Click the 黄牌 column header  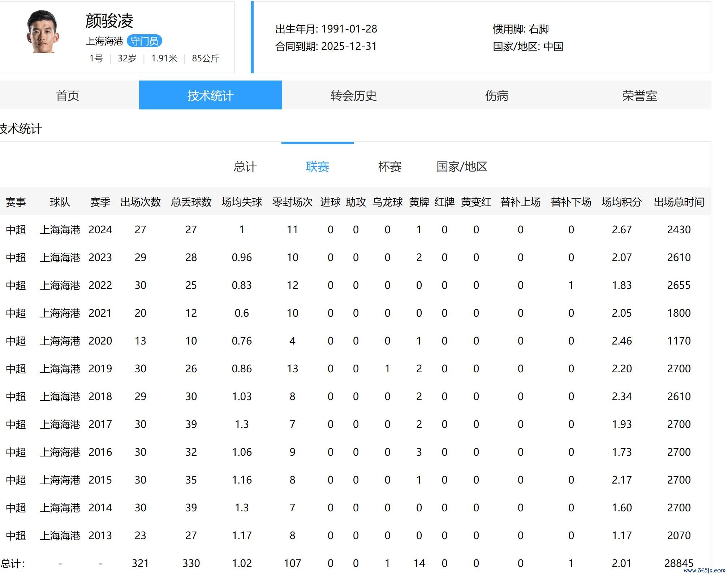tap(419, 202)
